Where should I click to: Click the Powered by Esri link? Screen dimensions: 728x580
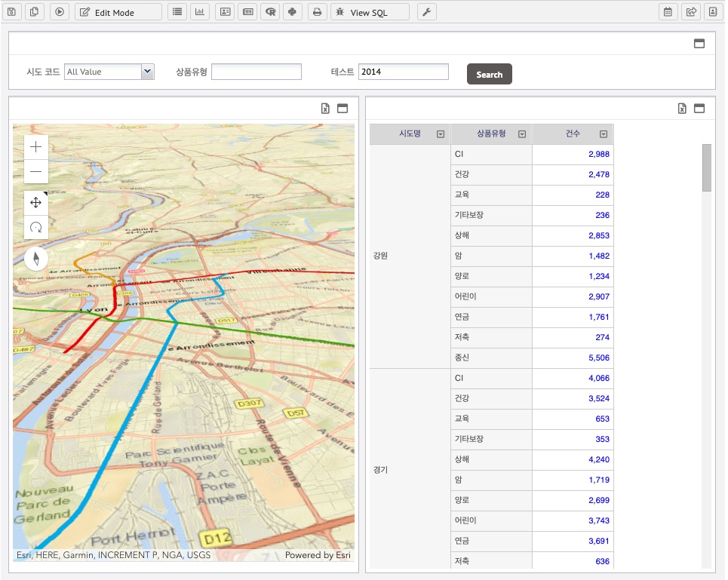tap(318, 555)
